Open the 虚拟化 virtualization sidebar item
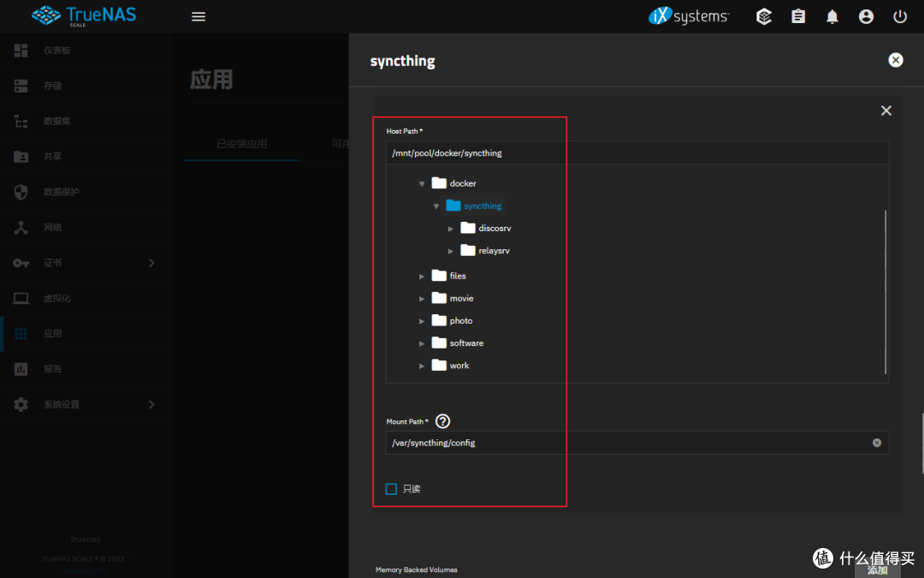This screenshot has width=924, height=578. (x=86, y=298)
